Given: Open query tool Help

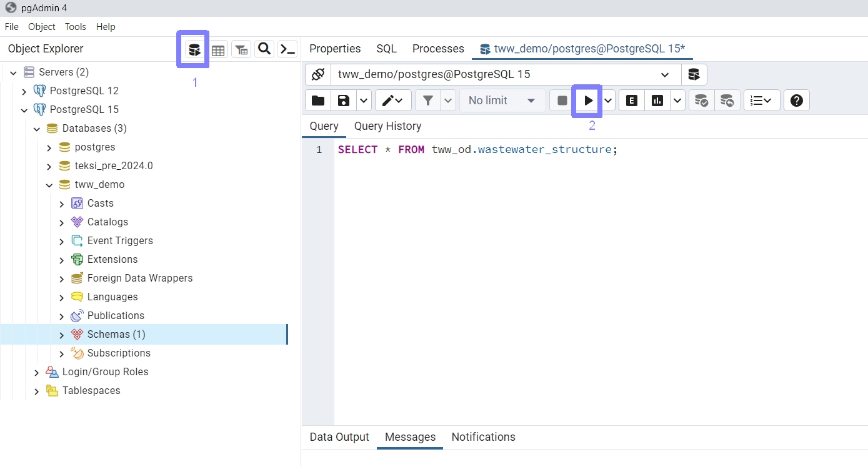Looking at the screenshot, I should pyautogui.click(x=797, y=101).
